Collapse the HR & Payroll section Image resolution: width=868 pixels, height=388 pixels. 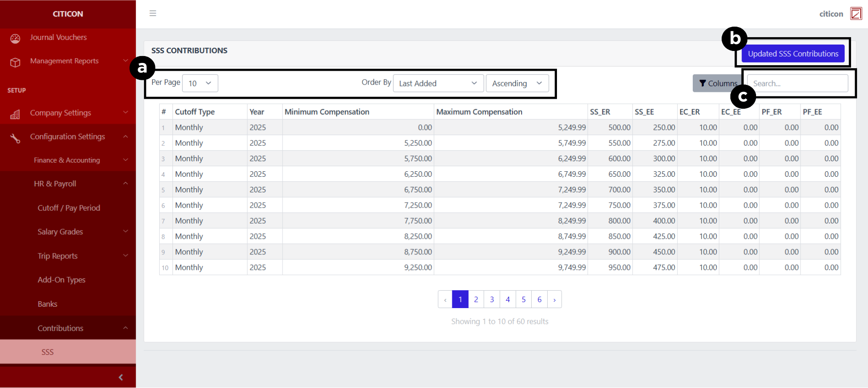click(x=125, y=184)
